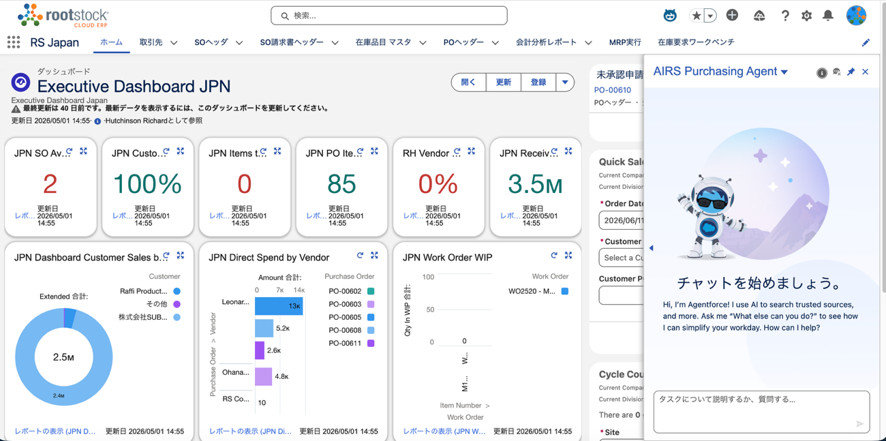Expand the JPN Custo.. card

tap(181, 151)
